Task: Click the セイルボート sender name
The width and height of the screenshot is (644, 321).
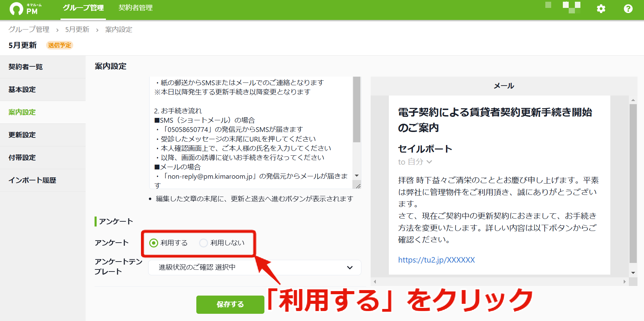Action: [425, 149]
